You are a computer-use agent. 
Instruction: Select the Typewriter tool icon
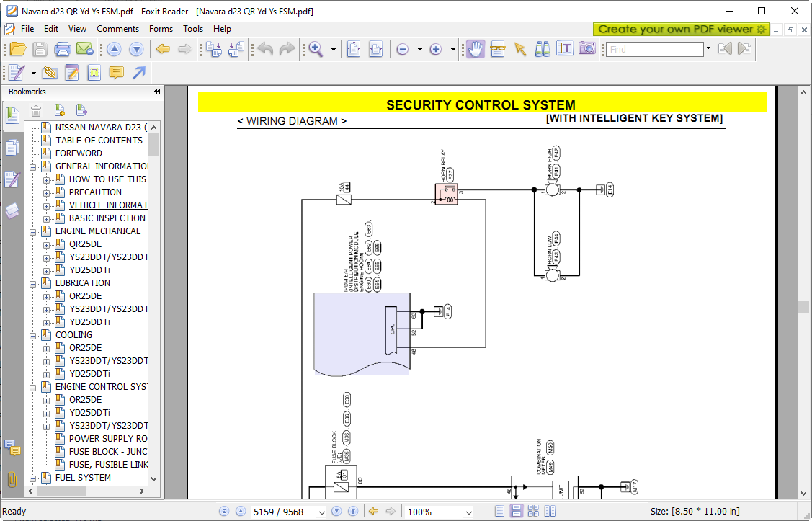click(94, 73)
